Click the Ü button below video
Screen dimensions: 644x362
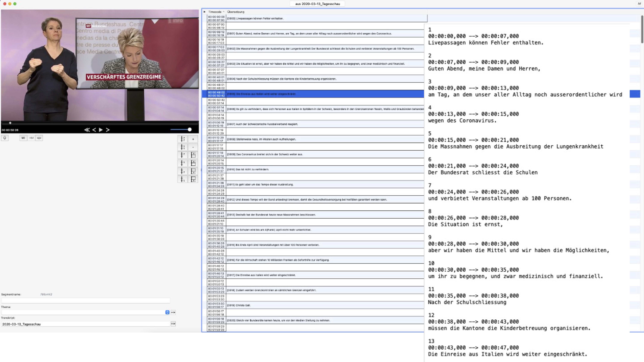pyautogui.click(x=5, y=138)
